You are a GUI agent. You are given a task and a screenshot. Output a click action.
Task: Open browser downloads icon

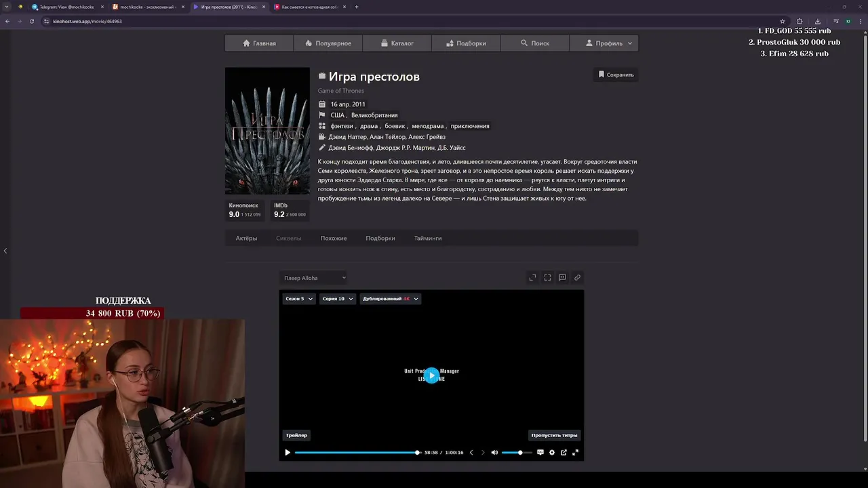coord(817,21)
